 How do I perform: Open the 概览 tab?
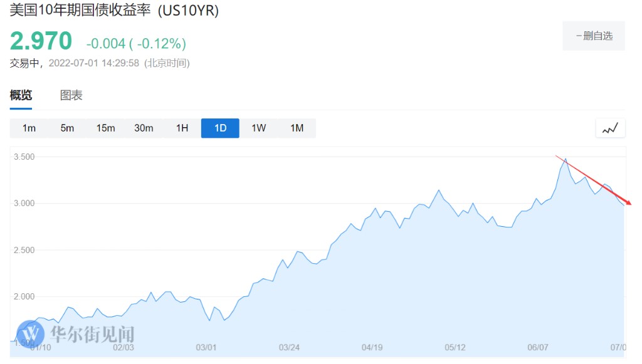[21, 96]
